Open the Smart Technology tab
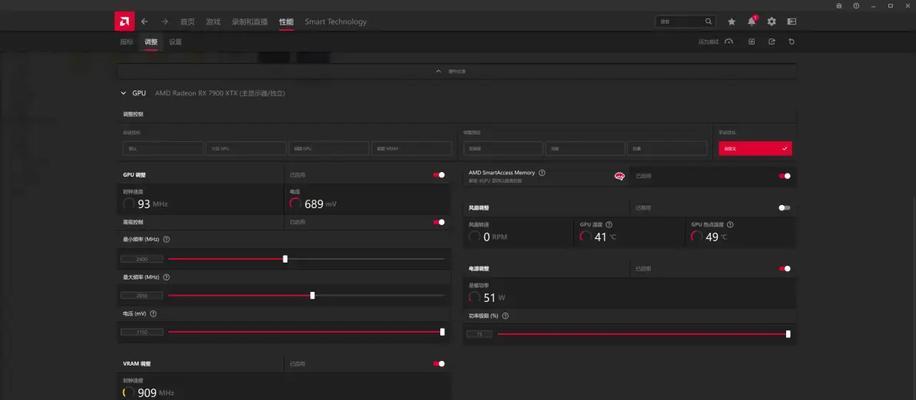 click(x=335, y=22)
